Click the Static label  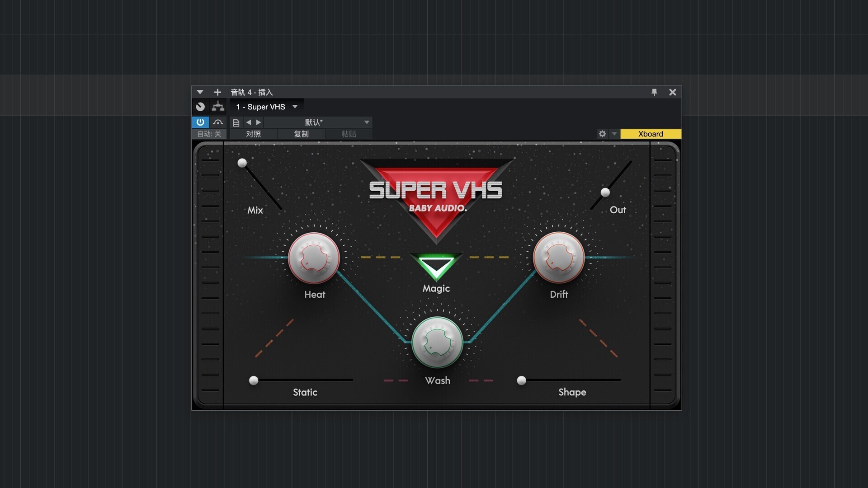tap(305, 392)
